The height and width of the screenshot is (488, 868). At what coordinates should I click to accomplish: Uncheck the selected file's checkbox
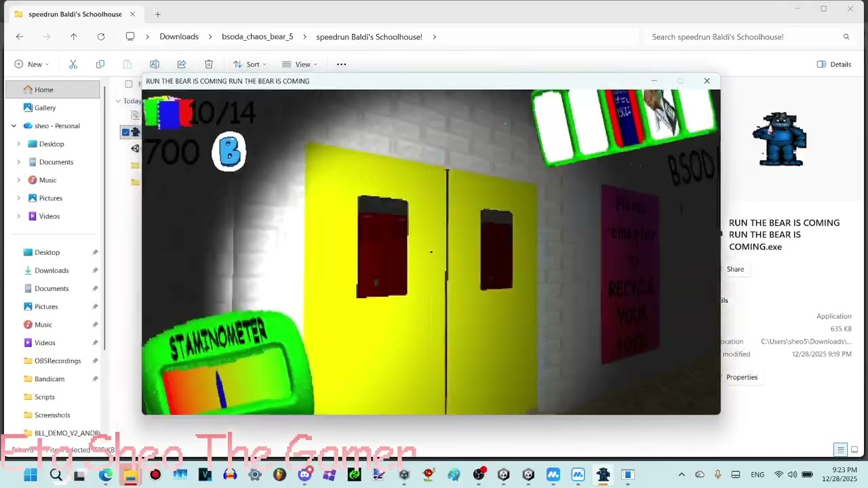pos(125,132)
